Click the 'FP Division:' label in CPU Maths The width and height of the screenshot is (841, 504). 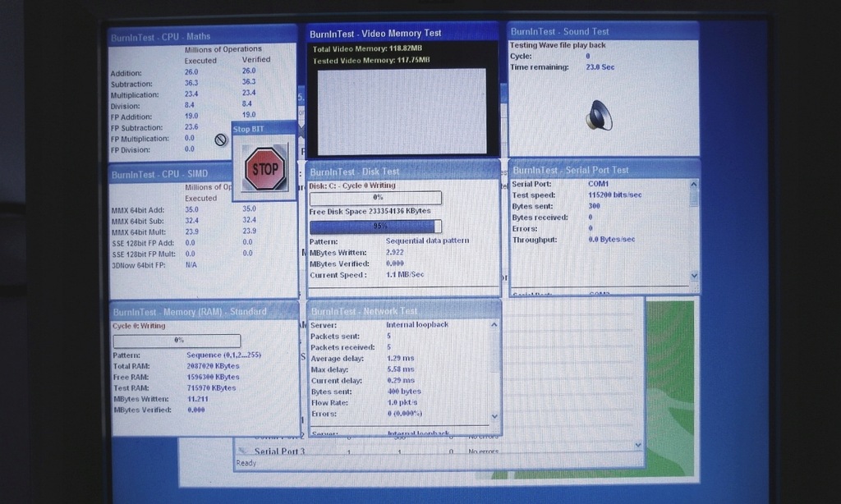tap(131, 150)
